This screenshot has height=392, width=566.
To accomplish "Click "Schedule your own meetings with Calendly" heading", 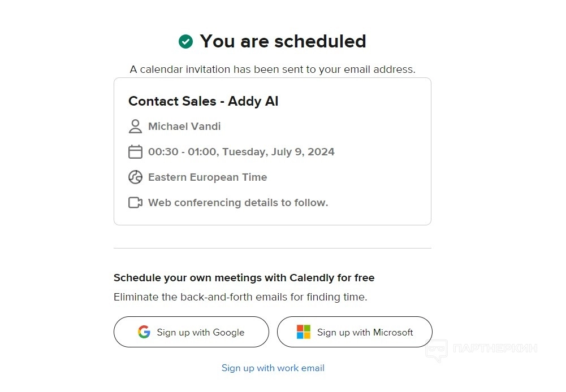I will coord(244,278).
